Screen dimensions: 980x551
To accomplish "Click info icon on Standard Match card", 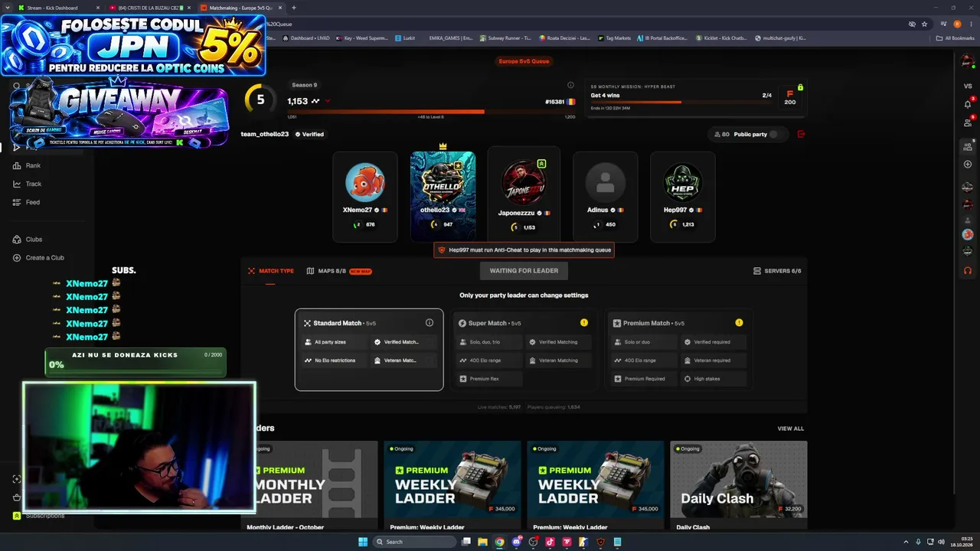I will click(x=430, y=323).
